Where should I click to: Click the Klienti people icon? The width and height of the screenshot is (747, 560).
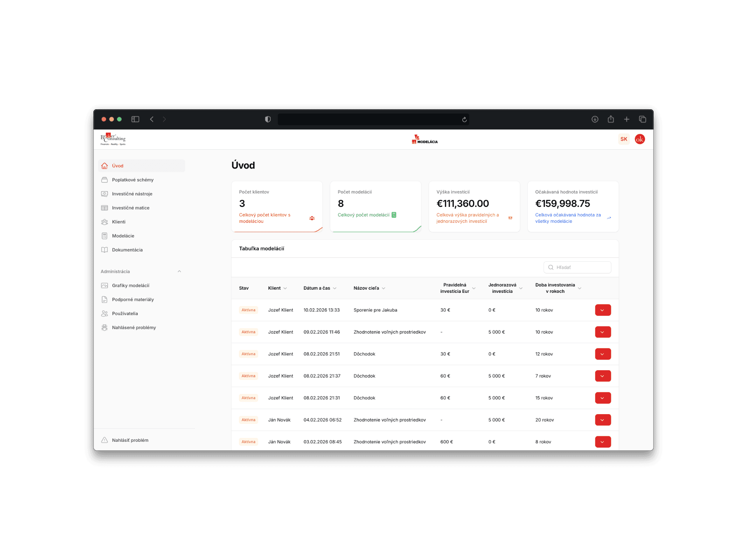pos(104,222)
